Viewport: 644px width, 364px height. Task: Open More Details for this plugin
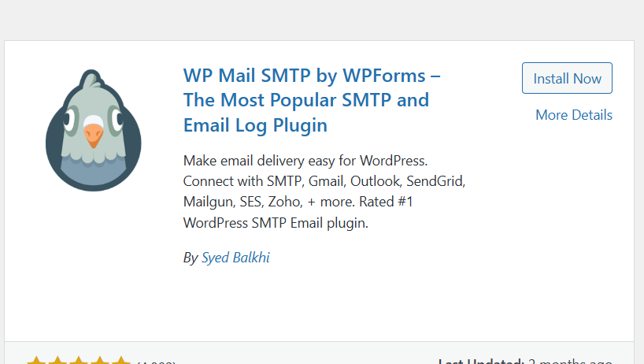point(574,115)
